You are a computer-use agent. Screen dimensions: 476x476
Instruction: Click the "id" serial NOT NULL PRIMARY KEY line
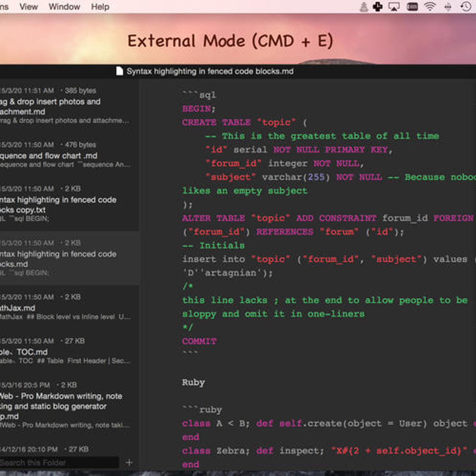pos(299,150)
